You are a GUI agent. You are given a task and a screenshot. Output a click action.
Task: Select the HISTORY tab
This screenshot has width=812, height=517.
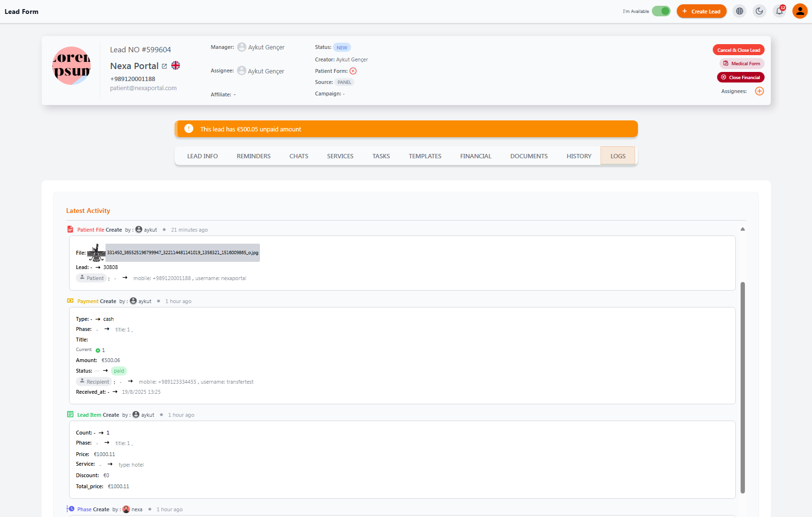point(579,156)
